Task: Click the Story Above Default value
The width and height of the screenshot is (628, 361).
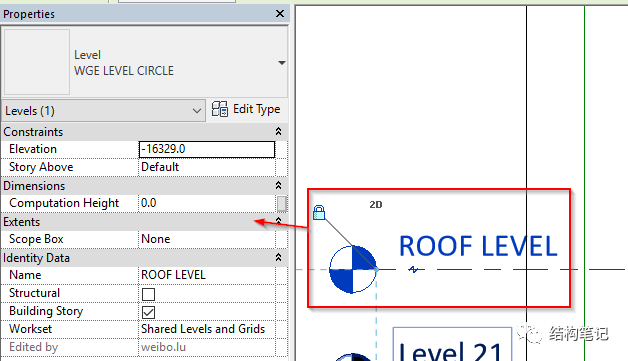Action: tap(207, 167)
